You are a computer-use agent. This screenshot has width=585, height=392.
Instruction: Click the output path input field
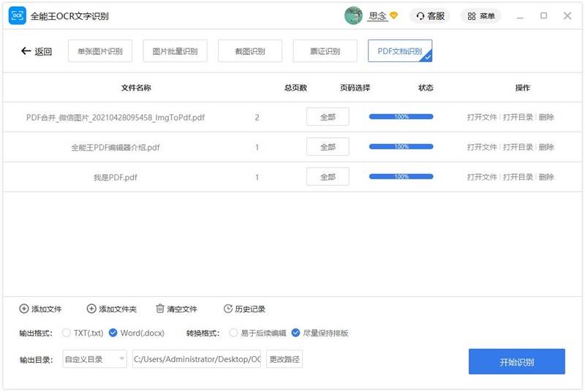[197, 359]
